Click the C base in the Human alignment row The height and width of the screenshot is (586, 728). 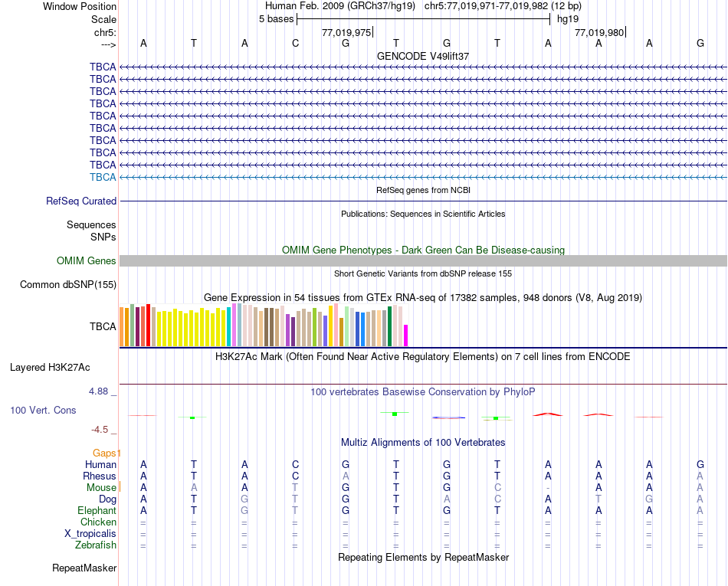295,464
